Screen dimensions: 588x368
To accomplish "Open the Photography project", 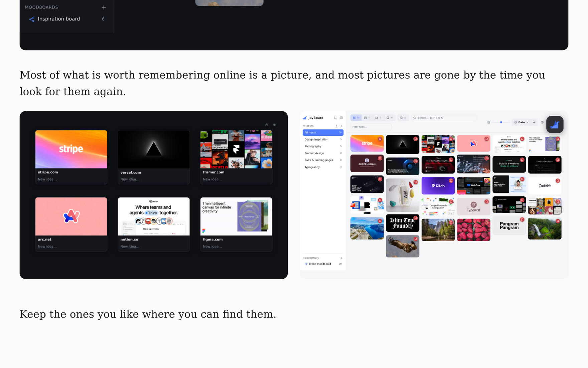I will point(323,146).
